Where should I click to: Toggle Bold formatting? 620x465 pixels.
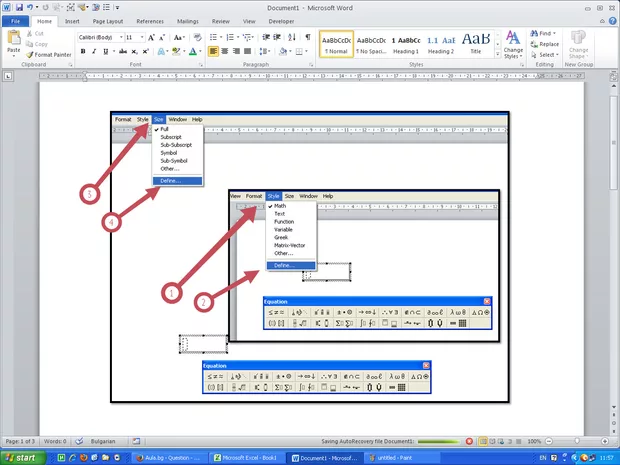83,51
